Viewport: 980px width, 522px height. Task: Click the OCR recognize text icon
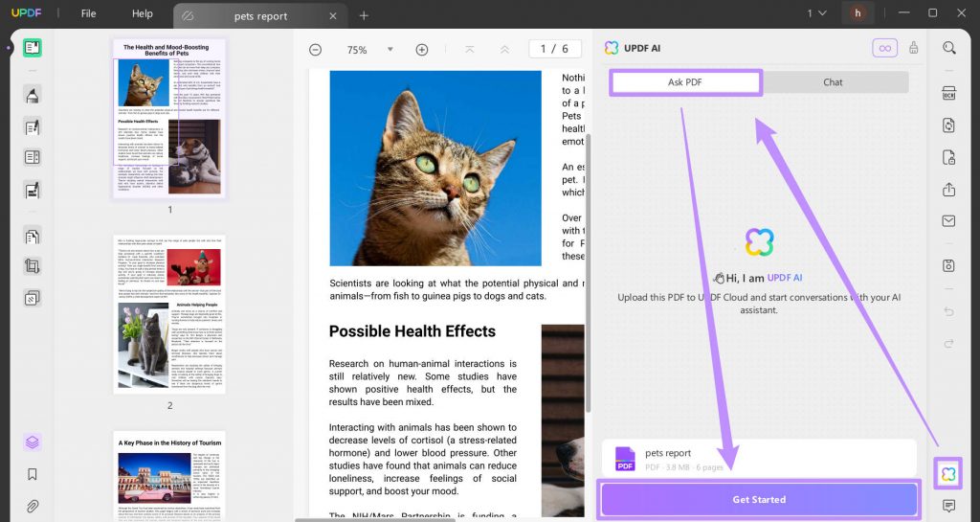tap(948, 93)
